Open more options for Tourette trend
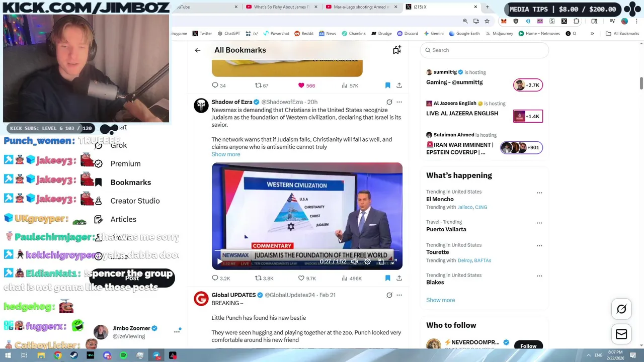This screenshot has height=362, width=644. click(x=539, y=246)
